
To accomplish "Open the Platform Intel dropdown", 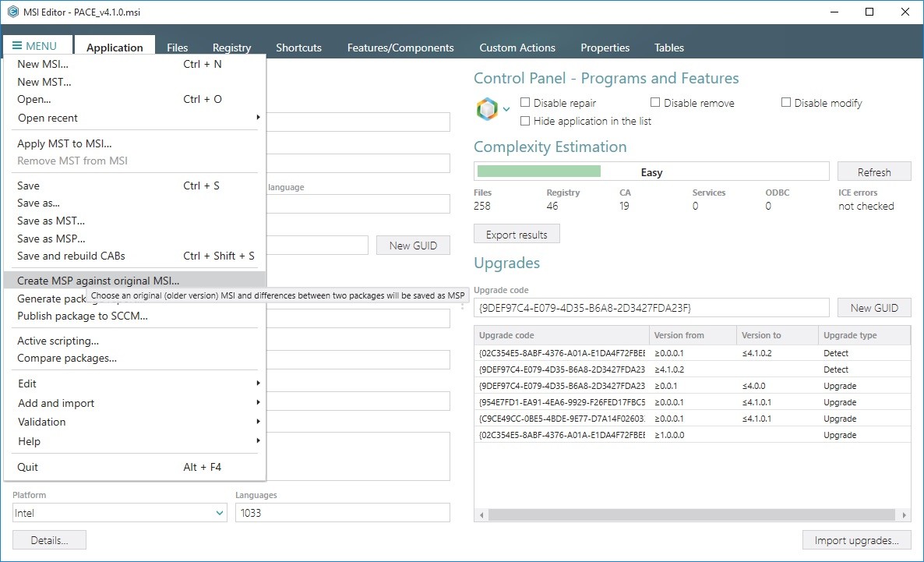I will coord(120,513).
